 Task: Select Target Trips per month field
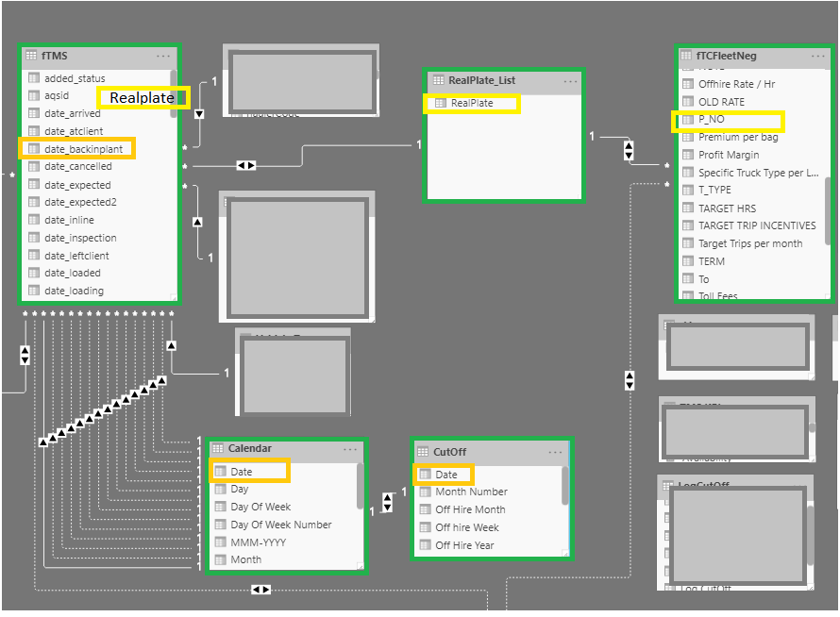click(x=751, y=243)
